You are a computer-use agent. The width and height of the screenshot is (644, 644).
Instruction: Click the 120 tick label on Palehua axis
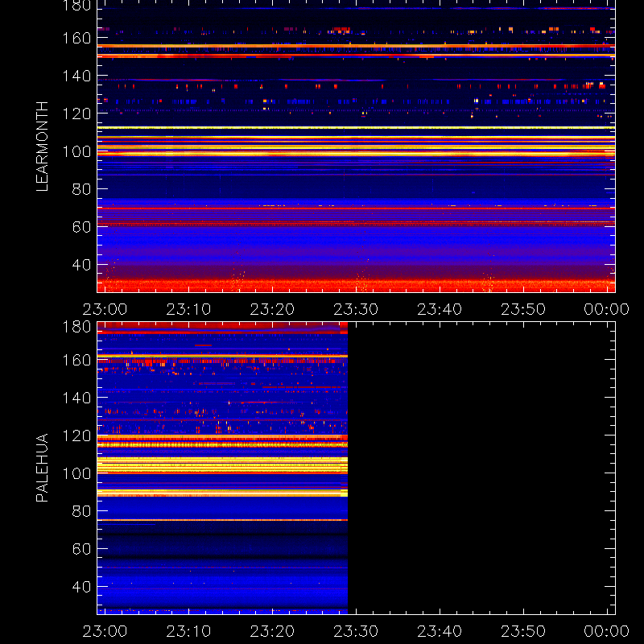coord(76,436)
